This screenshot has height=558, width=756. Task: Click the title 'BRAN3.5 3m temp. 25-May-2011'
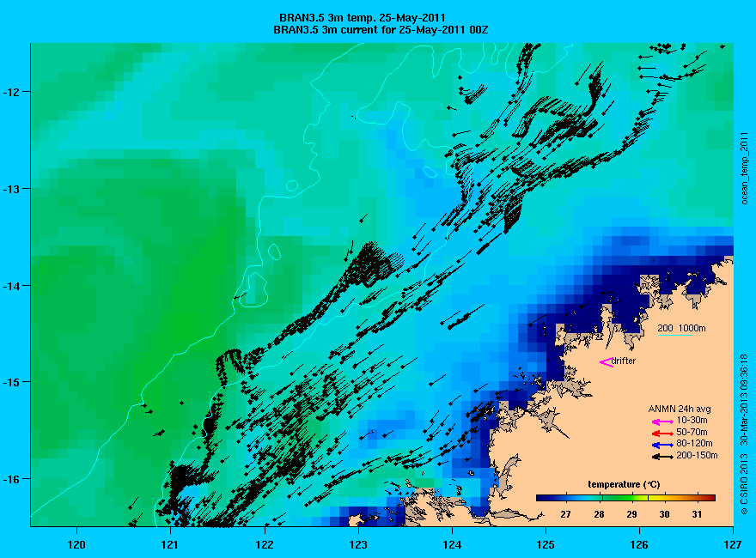point(363,18)
